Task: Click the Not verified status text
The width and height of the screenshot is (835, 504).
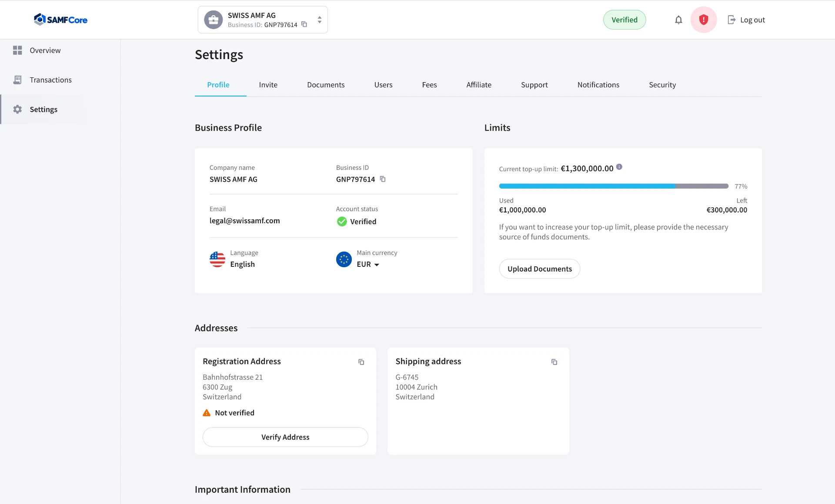Action: [234, 413]
